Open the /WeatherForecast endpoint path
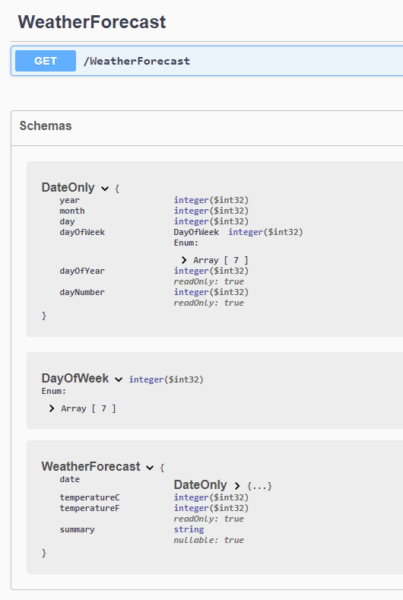This screenshot has width=403, height=600. click(x=137, y=61)
